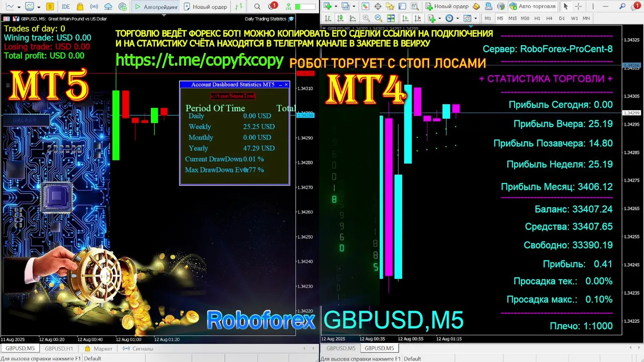Click the MT5 dollar sign symbols icon

coord(50,7)
